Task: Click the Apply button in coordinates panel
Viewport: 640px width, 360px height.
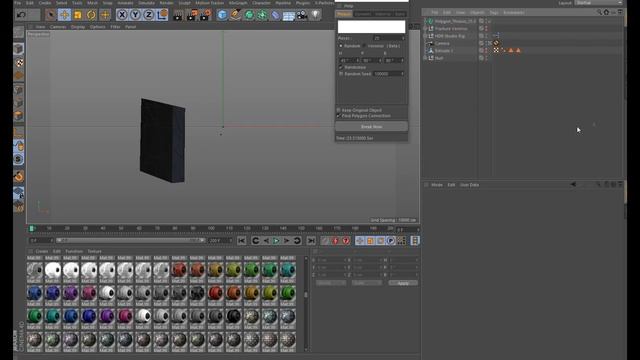Action: 403,283
